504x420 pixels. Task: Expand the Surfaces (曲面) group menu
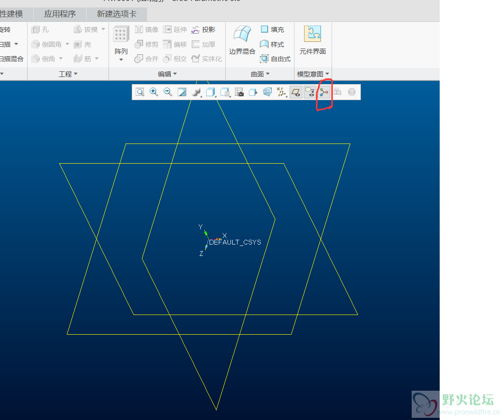[260, 74]
